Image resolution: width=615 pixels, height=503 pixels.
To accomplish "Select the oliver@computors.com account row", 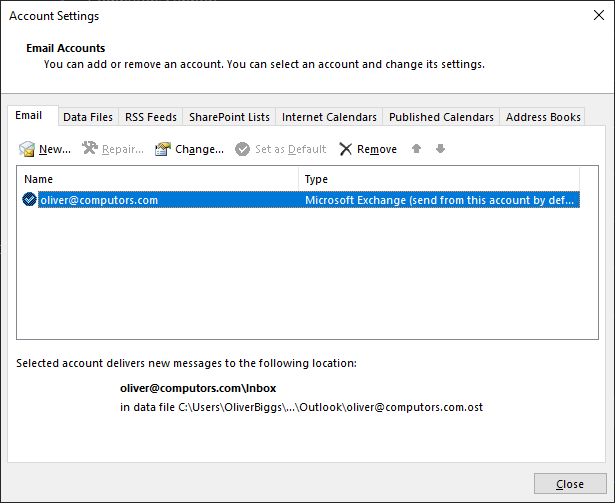I will (301, 200).
